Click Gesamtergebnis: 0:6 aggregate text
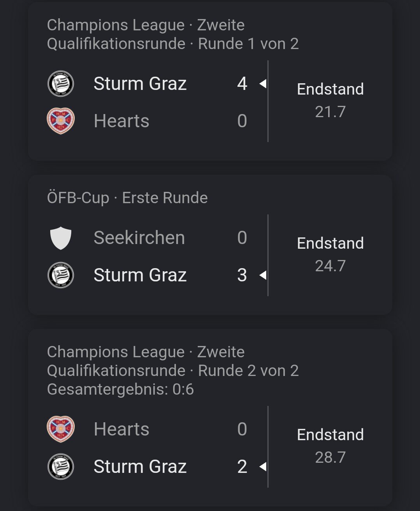 click(x=120, y=389)
